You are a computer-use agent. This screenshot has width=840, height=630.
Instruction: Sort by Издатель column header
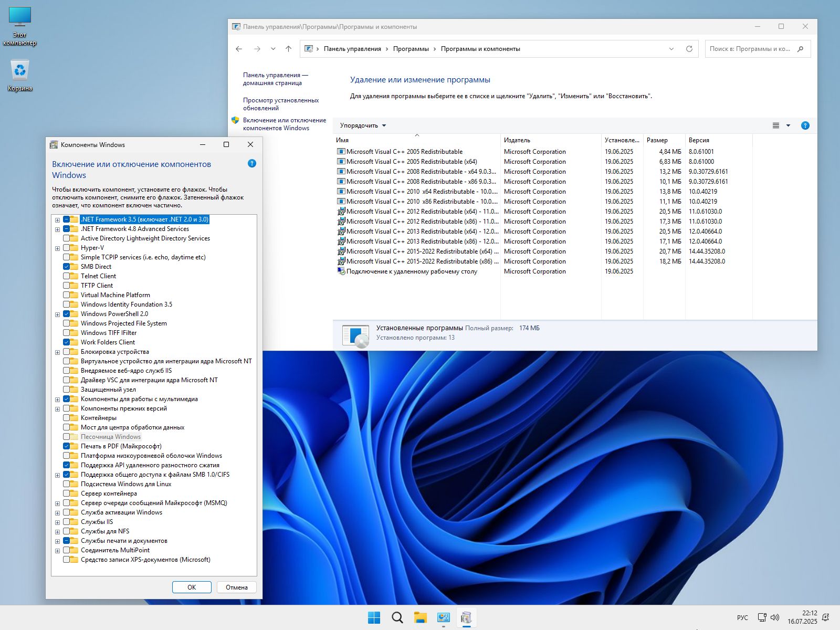click(551, 140)
